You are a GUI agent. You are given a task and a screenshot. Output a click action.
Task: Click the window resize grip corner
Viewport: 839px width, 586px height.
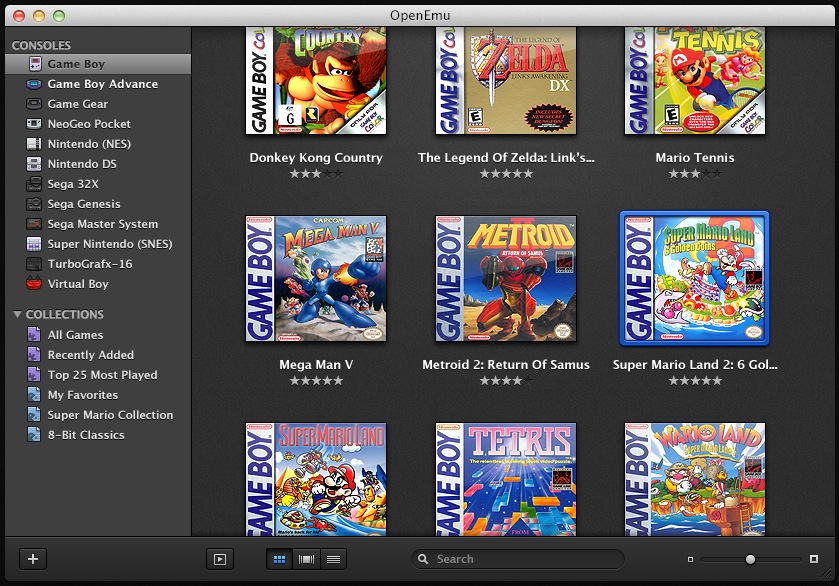[827, 573]
